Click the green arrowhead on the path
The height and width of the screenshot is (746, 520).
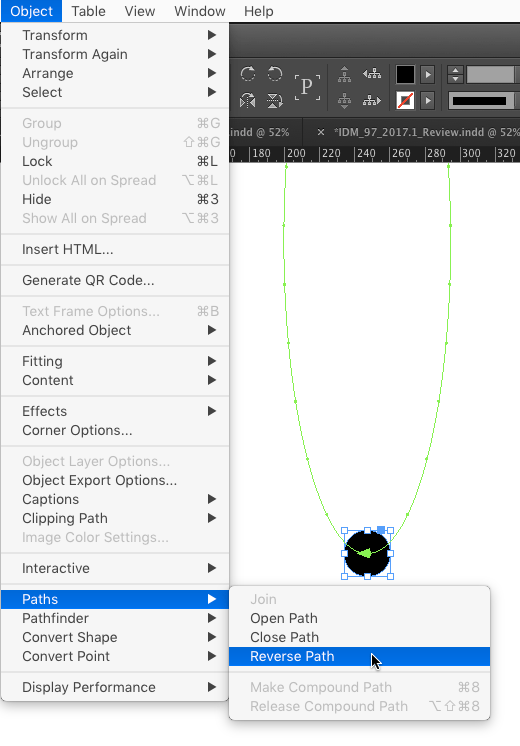click(364, 553)
